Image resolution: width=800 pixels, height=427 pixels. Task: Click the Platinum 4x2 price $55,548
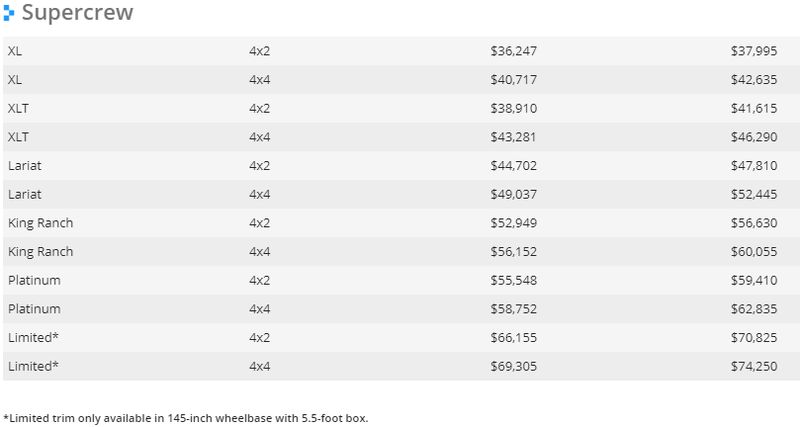tap(513, 280)
